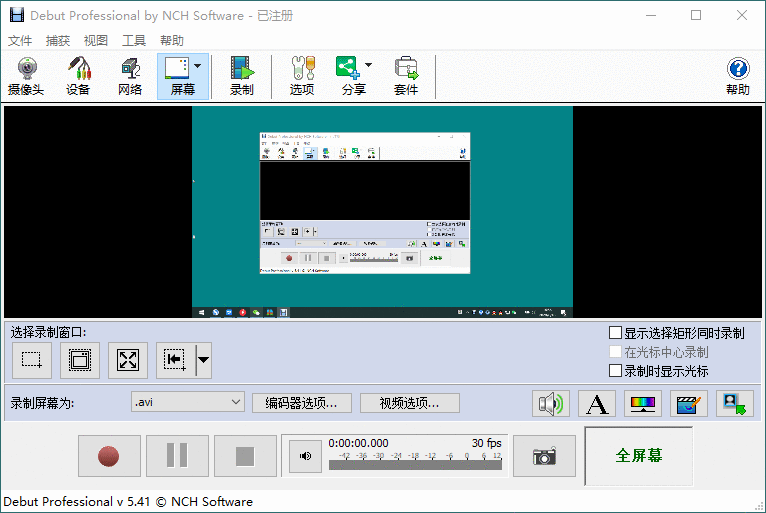Screen dimensions: 766x513
Task: Maximize the Debut Professional window
Action: (x=696, y=15)
